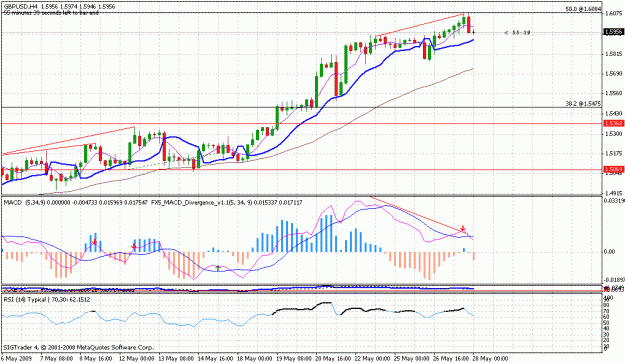Click the '20 May 16:00' time axis label

click(x=334, y=359)
